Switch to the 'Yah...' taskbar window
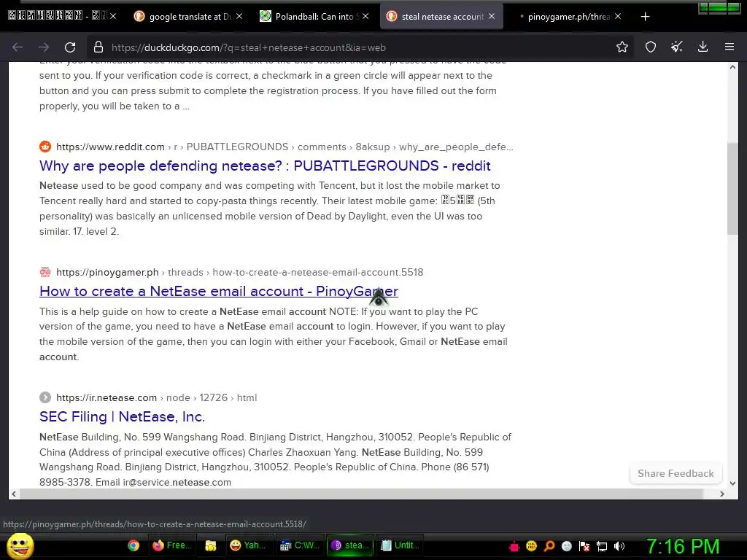 click(248, 545)
